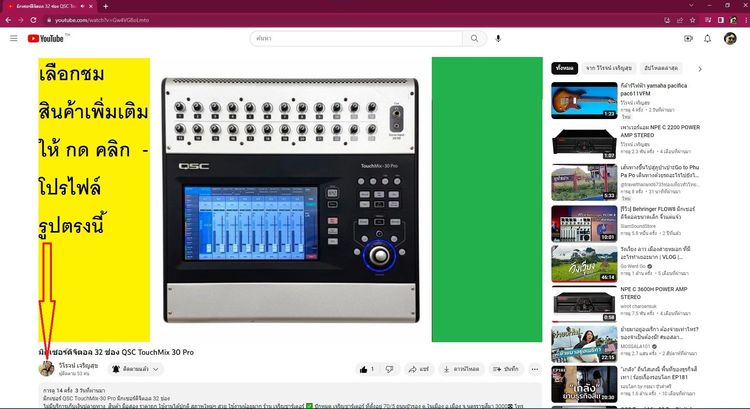The width and height of the screenshot is (750, 409).
Task: Expand the video description box
Action: 290,396
